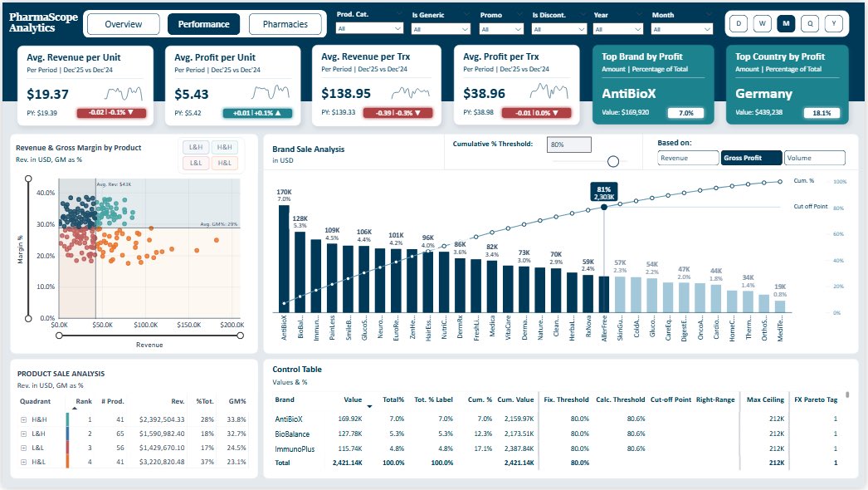The width and height of the screenshot is (868, 490).
Task: Toggle the L&H quadrant filter
Action: [x=195, y=147]
